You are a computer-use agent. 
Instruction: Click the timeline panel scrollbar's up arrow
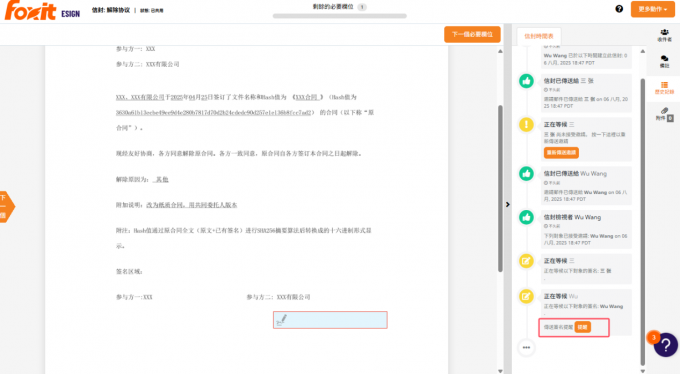[x=643, y=51]
